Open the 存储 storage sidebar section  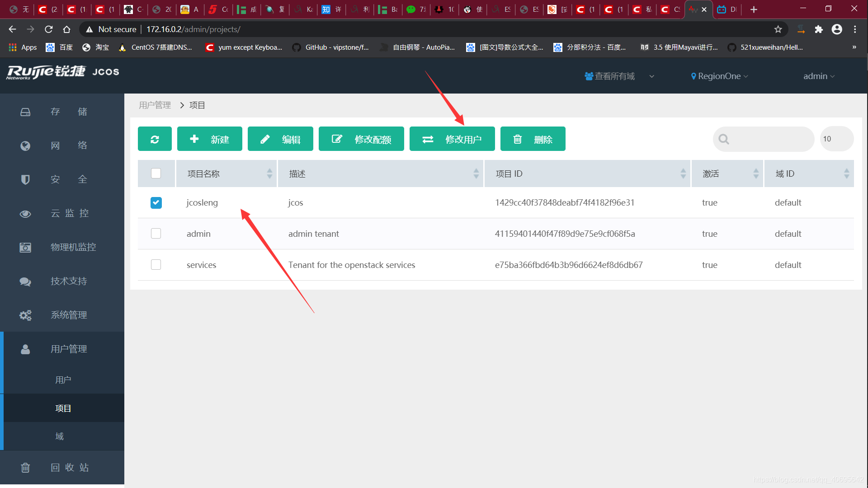point(62,112)
